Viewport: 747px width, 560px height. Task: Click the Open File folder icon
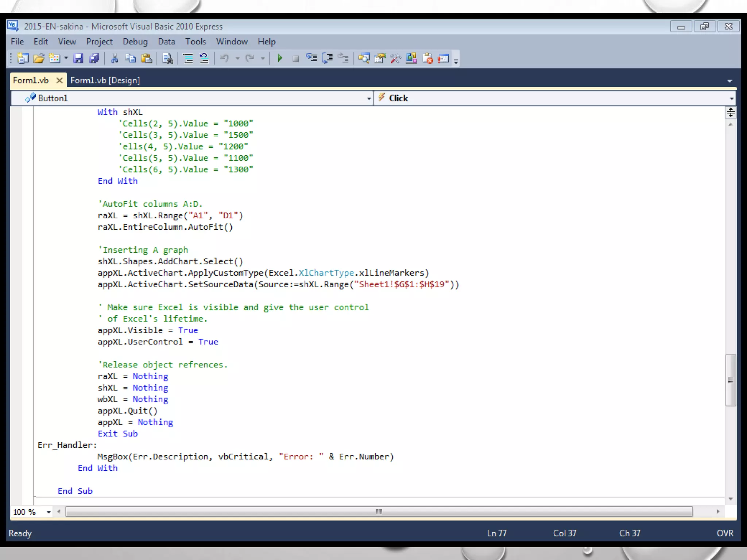tap(39, 58)
